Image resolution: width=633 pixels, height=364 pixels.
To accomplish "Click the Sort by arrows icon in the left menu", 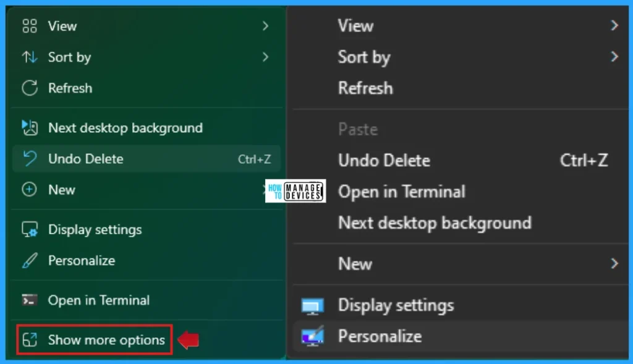I will (30, 57).
